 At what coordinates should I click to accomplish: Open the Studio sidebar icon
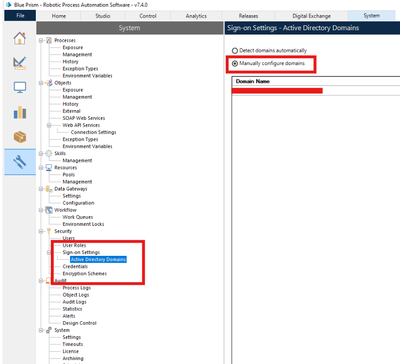coord(20,63)
